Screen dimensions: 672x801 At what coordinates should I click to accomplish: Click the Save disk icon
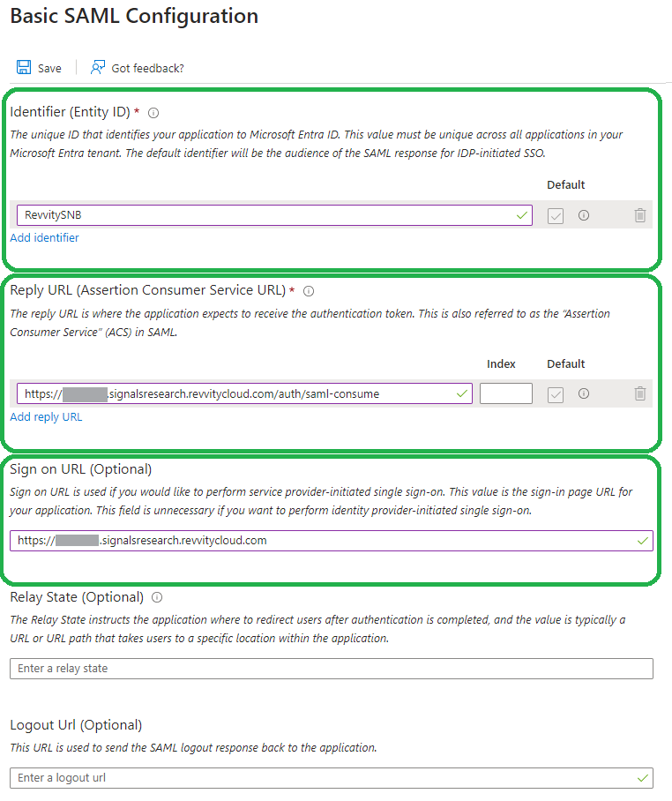pos(24,68)
